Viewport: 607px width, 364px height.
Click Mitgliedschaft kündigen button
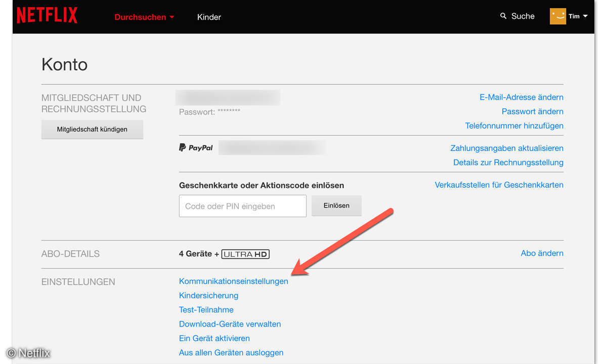[x=92, y=129]
